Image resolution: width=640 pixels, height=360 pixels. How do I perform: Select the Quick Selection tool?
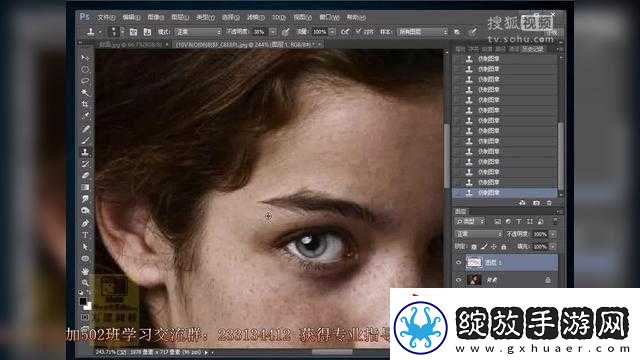(85, 93)
